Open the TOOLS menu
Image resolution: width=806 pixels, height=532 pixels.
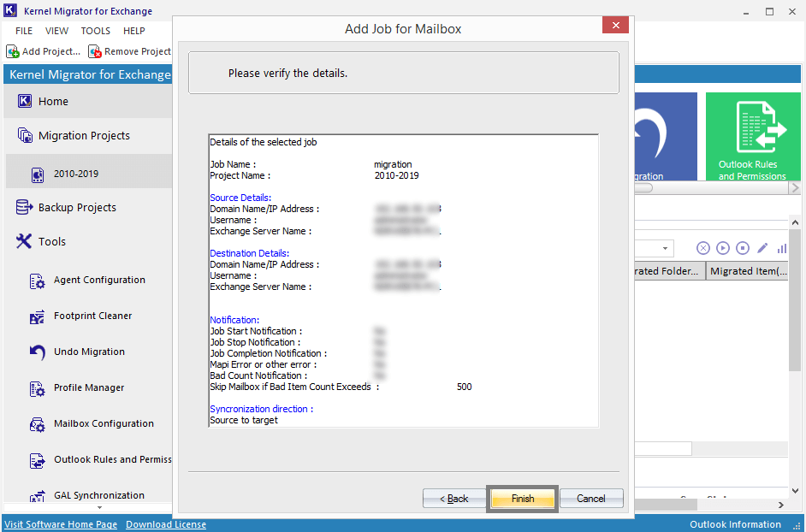pos(96,31)
